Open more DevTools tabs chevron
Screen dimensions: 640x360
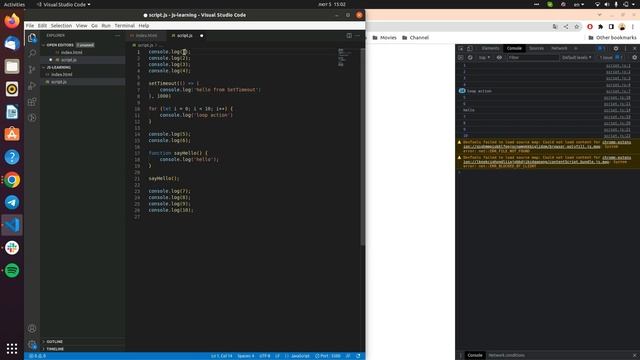click(x=576, y=48)
